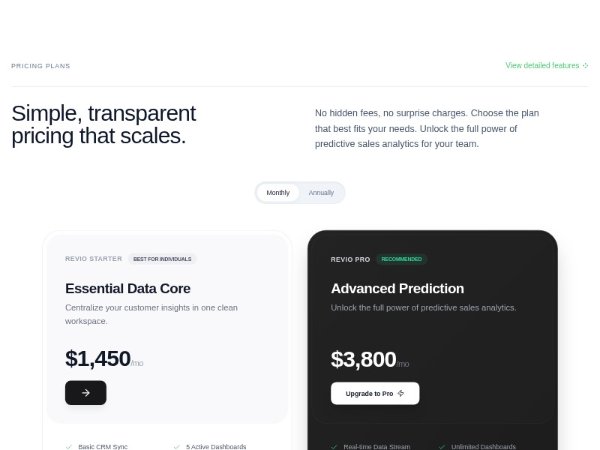Click the checkmark next to Real-time Data Stream
Image resolution: width=600 pixels, height=450 pixels.
click(x=334, y=446)
